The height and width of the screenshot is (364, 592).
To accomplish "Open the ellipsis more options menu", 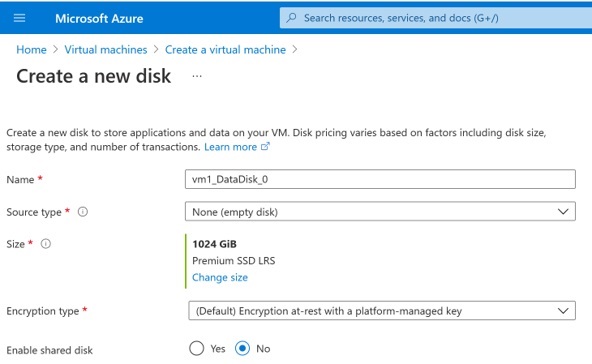I will (197, 76).
